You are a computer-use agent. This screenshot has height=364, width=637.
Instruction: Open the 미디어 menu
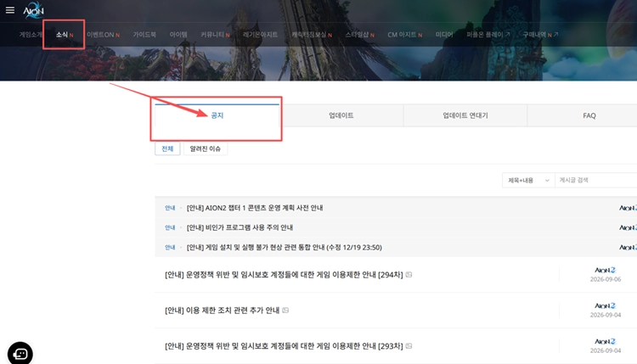click(444, 35)
